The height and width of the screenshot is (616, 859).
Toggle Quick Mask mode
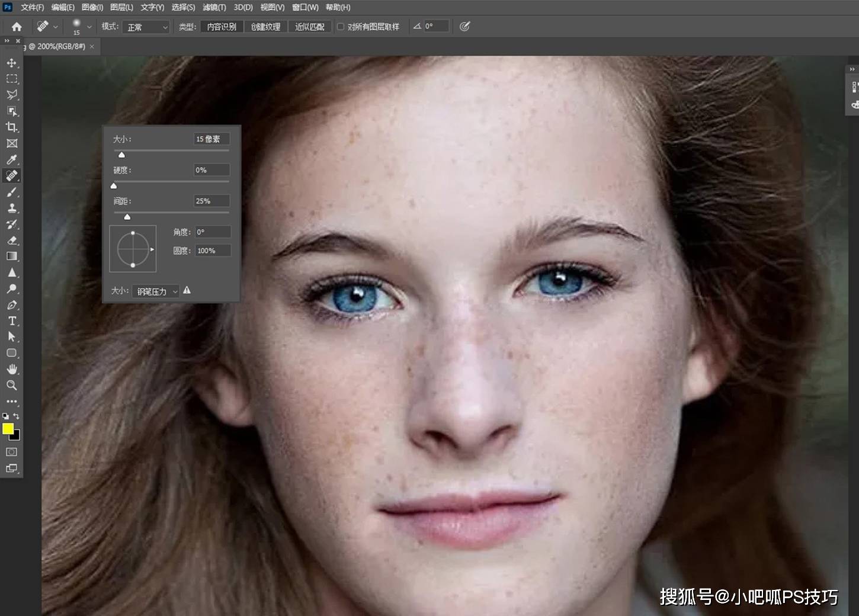[x=11, y=452]
